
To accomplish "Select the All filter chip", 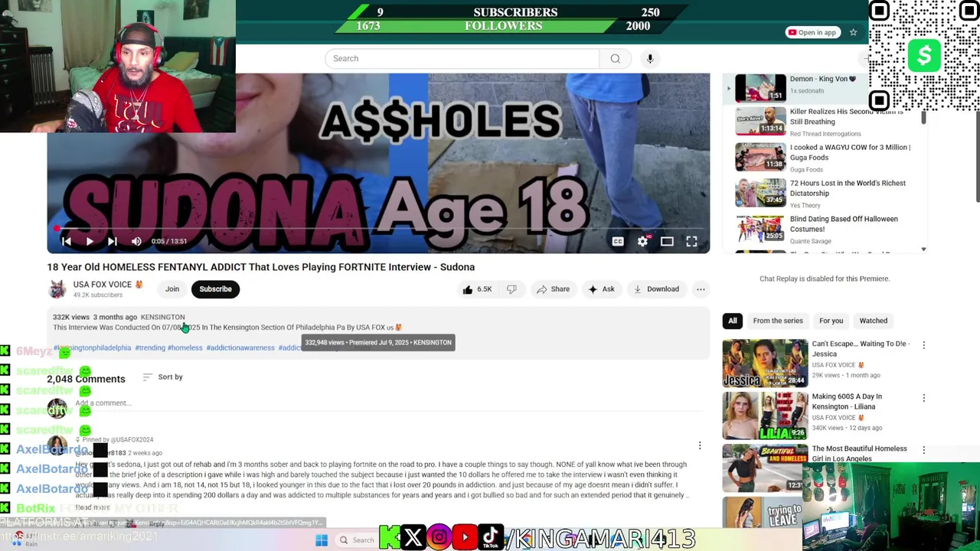I will click(733, 321).
